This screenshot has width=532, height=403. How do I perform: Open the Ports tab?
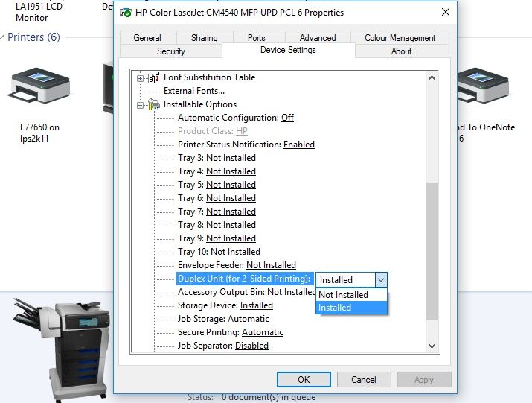[x=256, y=38]
